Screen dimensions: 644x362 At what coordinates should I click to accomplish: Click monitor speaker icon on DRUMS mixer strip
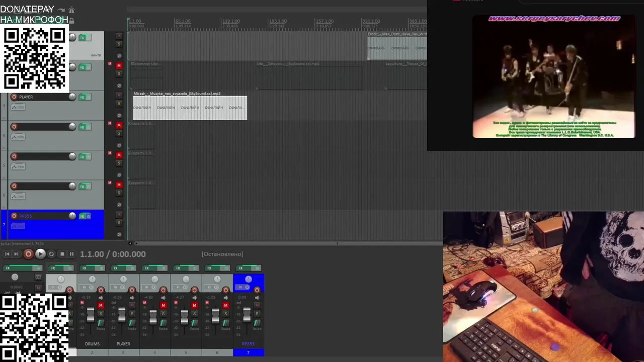click(x=101, y=298)
